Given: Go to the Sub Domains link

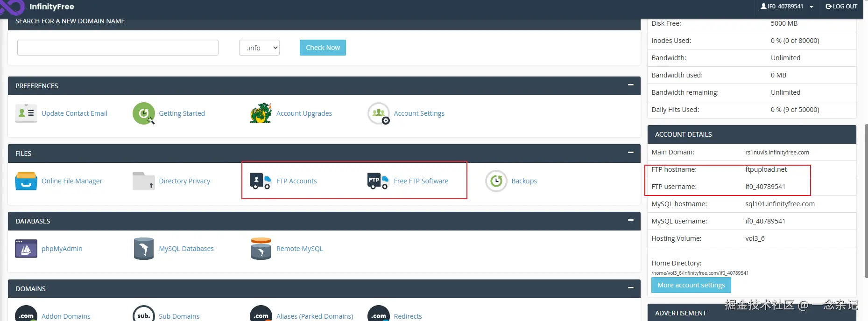Looking at the screenshot, I should click(179, 316).
